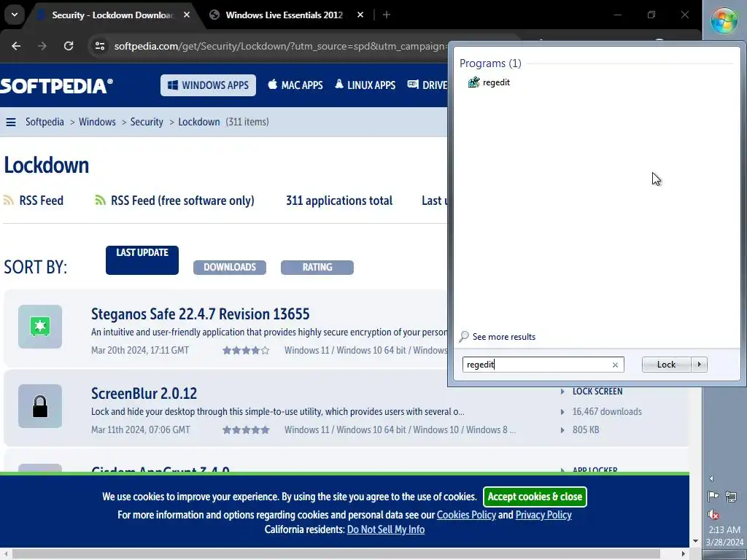The image size is (747, 560).
Task: Click Security breadcrumb link
Action: pos(147,122)
